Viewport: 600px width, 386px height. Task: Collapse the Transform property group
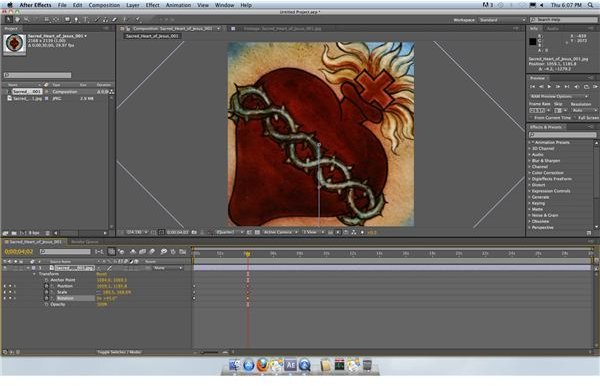point(34,274)
